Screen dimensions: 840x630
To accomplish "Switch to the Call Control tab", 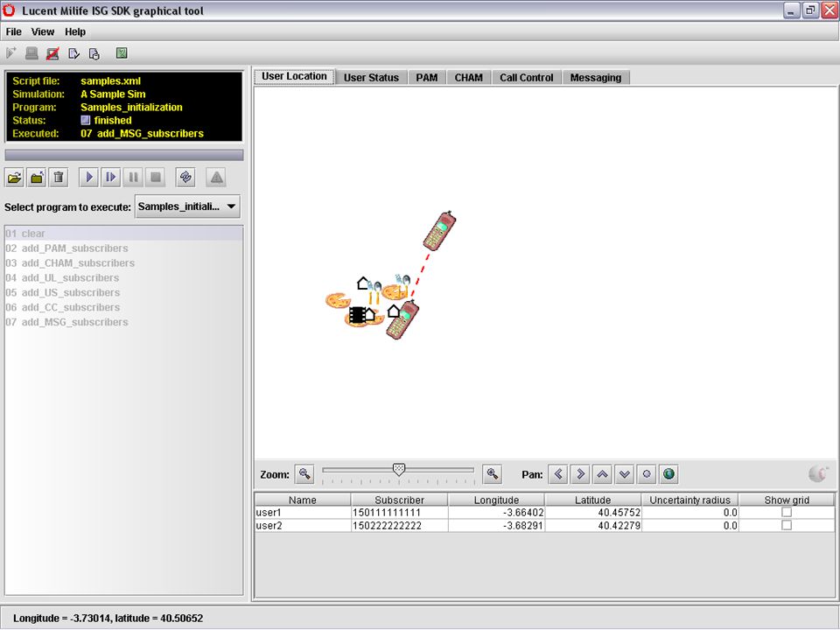I will click(527, 78).
